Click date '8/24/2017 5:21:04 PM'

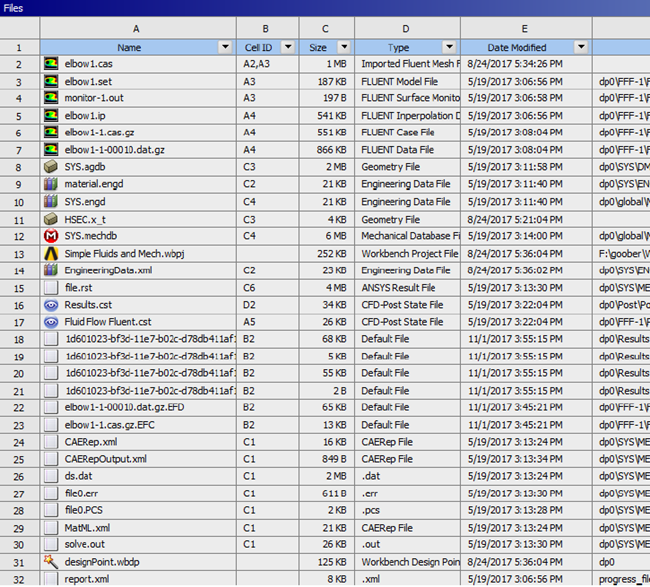point(515,219)
